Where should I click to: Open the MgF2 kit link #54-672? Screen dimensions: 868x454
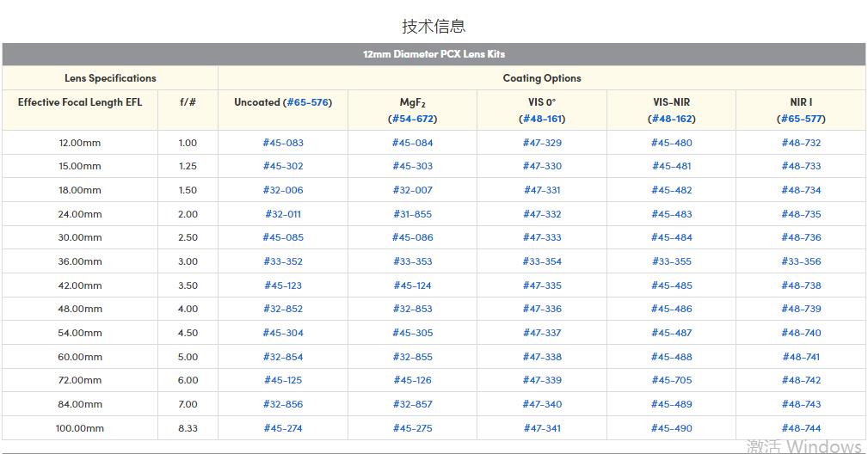tap(412, 119)
